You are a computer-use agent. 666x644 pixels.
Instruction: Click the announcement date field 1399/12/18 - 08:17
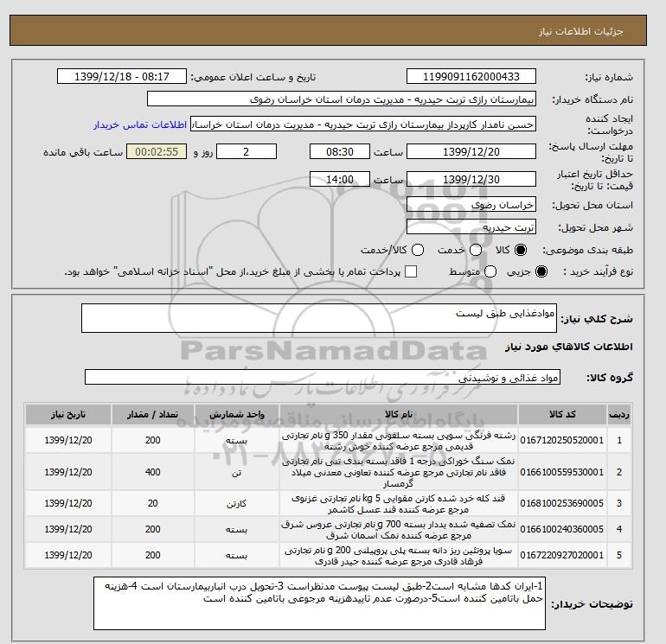pyautogui.click(x=122, y=76)
